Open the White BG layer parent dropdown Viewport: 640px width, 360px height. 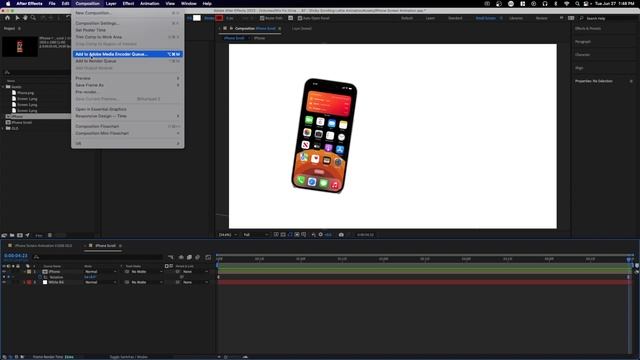[x=195, y=282]
